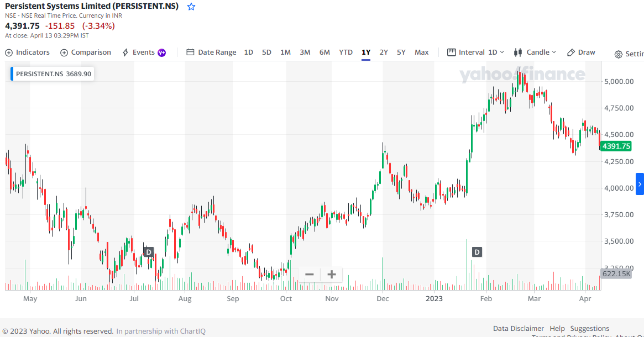Select the 2Y range
Image resolution: width=644 pixels, height=337 pixels.
point(384,52)
